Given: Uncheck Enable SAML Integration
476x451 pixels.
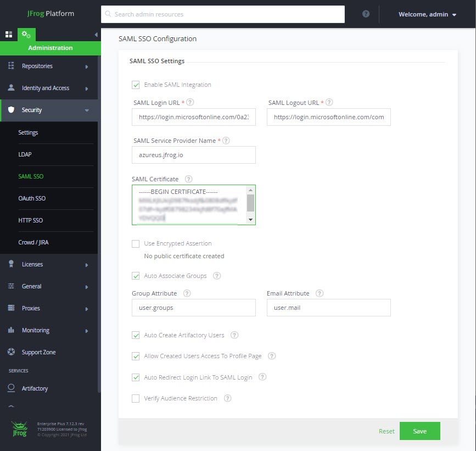Looking at the screenshot, I should [135, 85].
